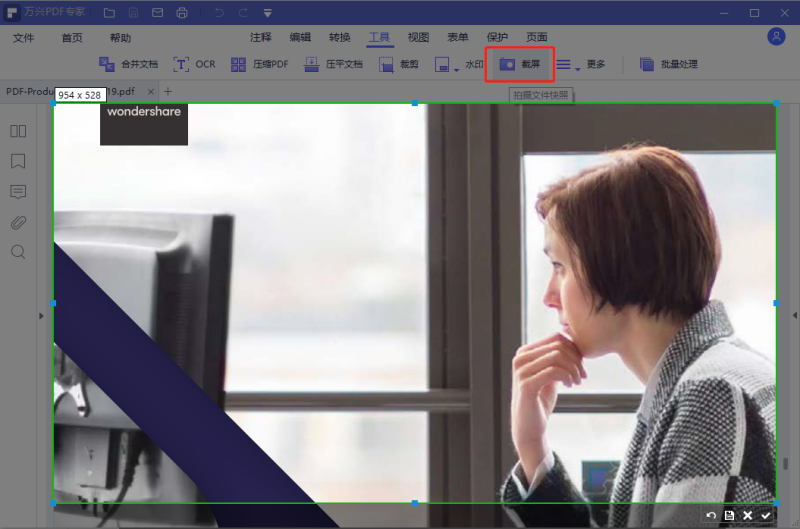800x529 pixels.
Task: Click the 截屏 screenshot tool
Action: coord(519,64)
